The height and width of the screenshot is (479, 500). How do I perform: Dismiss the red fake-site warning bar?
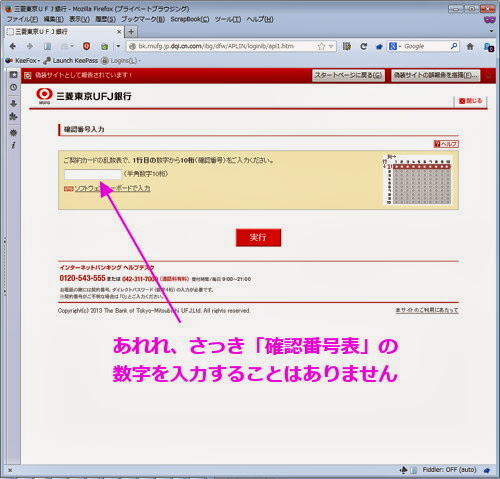coord(488,76)
